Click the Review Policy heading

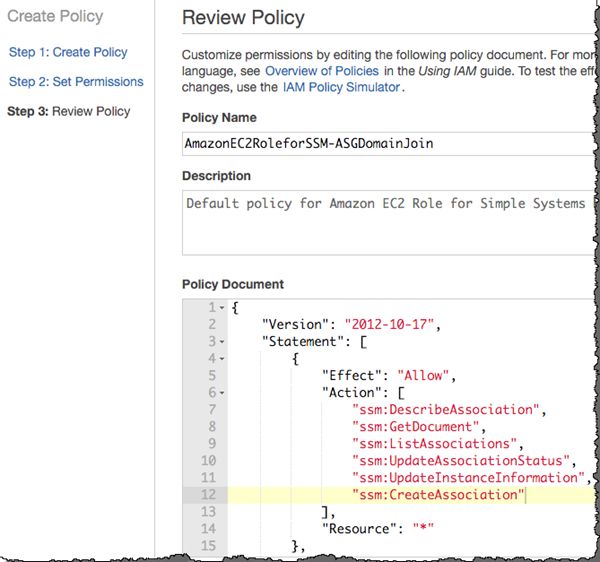[x=243, y=18]
